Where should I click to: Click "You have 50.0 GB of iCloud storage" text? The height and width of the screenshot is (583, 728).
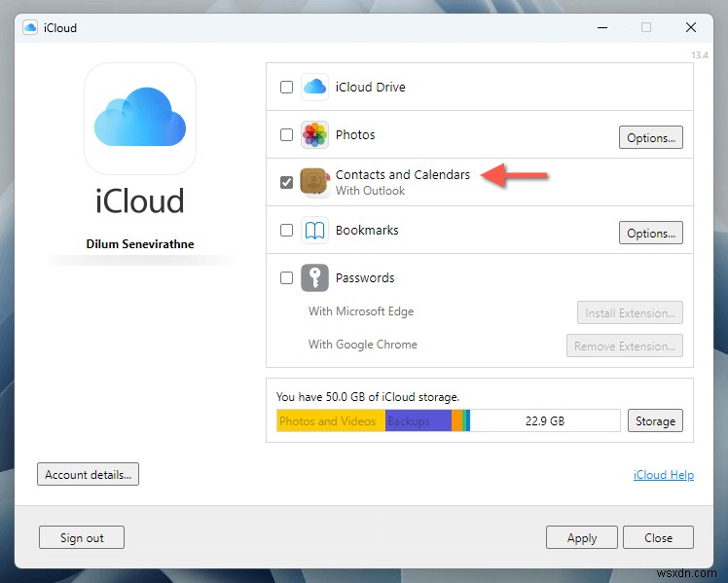[368, 397]
